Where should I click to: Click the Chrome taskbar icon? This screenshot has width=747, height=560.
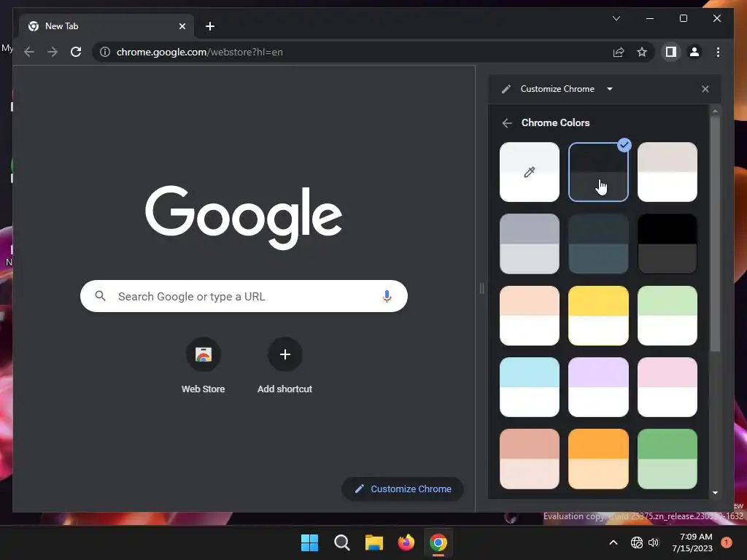[438, 542]
